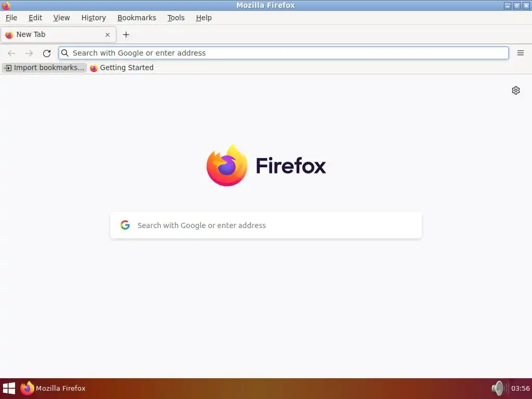Open the File menu
Image resolution: width=532 pixels, height=399 pixels.
pyautogui.click(x=11, y=18)
